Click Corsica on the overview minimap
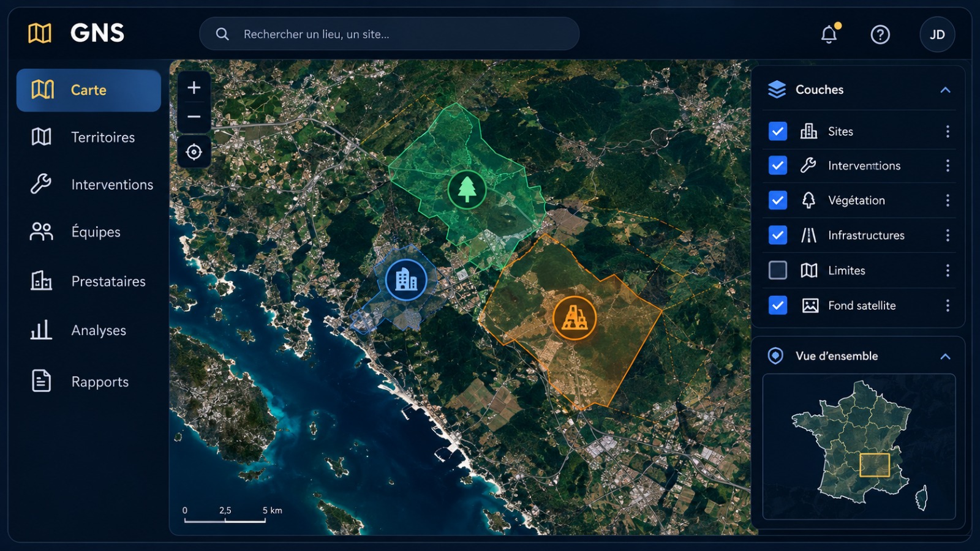 point(922,497)
